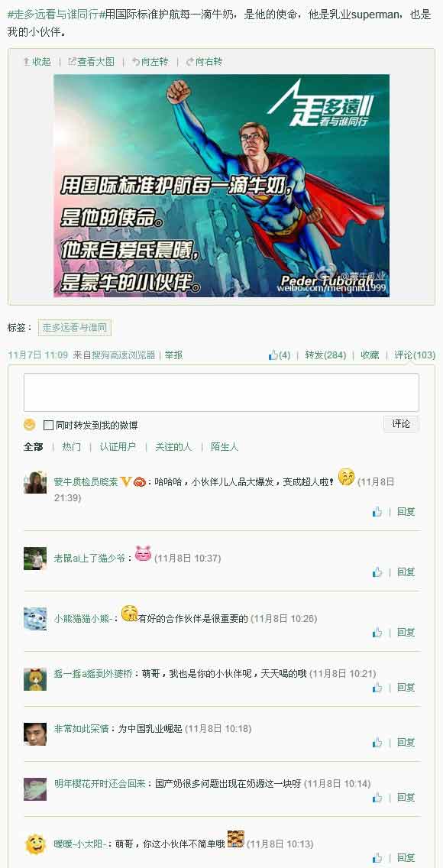Rotate image left with 向左转

click(x=150, y=62)
